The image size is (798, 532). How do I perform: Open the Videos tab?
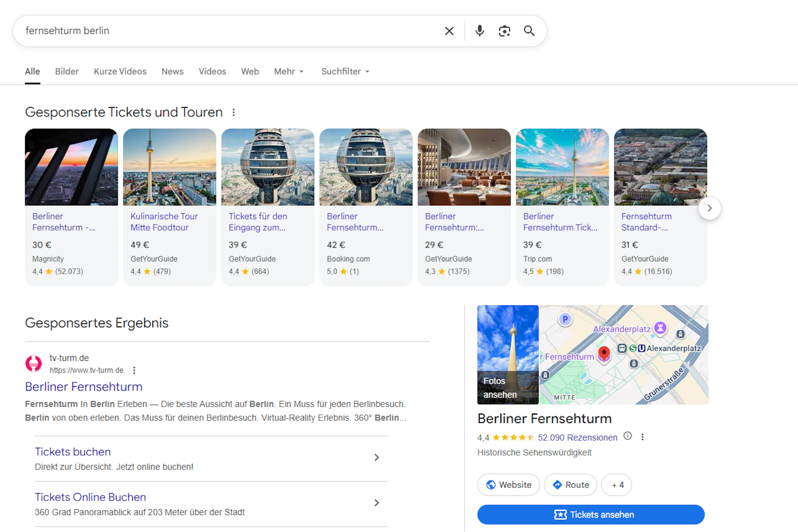click(x=212, y=71)
